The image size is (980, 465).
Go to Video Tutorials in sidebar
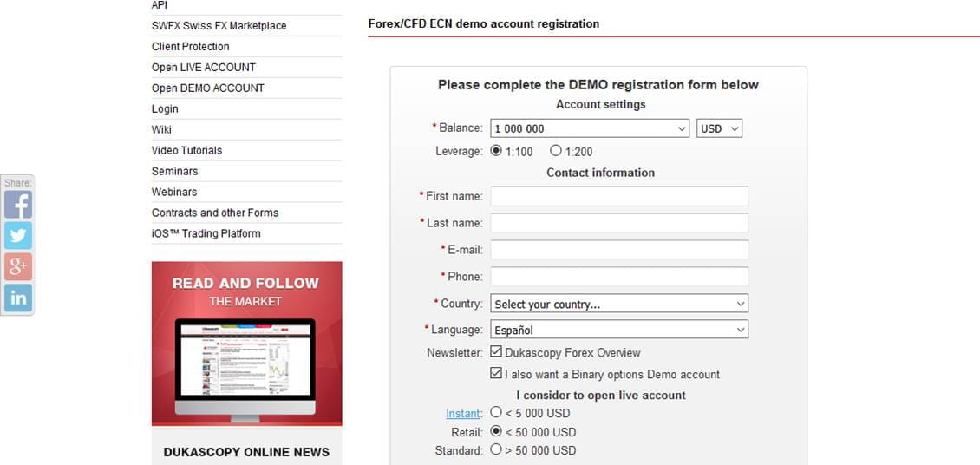point(186,150)
